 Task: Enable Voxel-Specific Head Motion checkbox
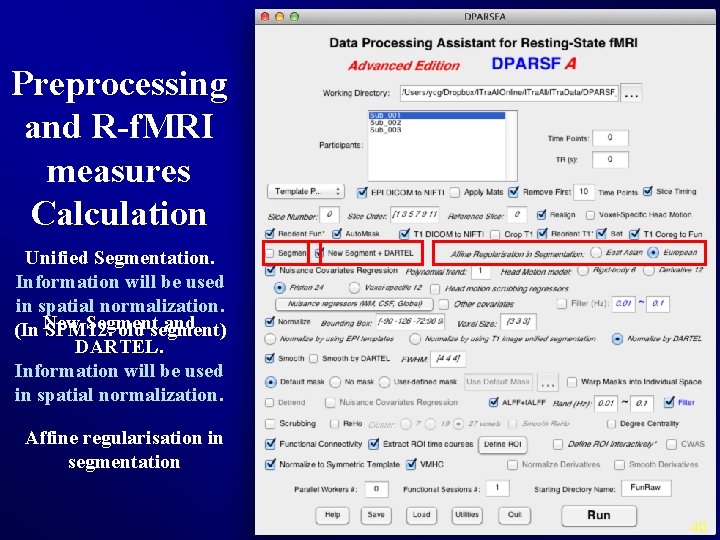point(591,214)
